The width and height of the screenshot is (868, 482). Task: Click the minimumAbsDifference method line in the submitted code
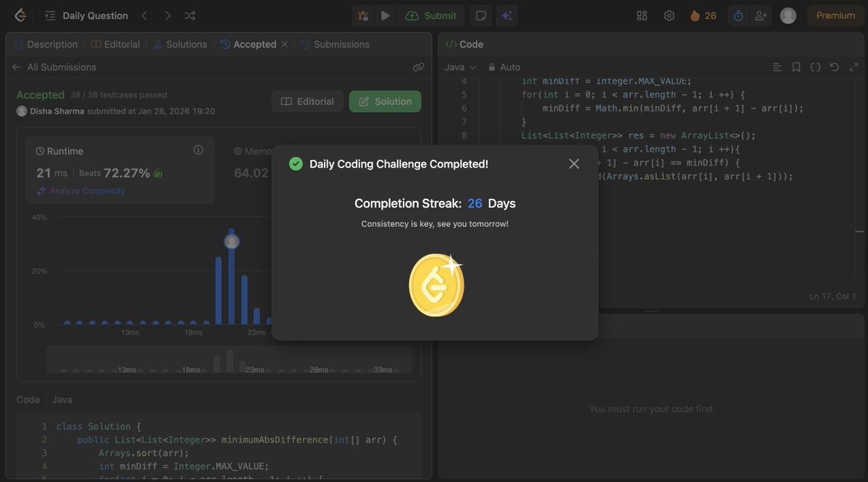pyautogui.click(x=237, y=439)
